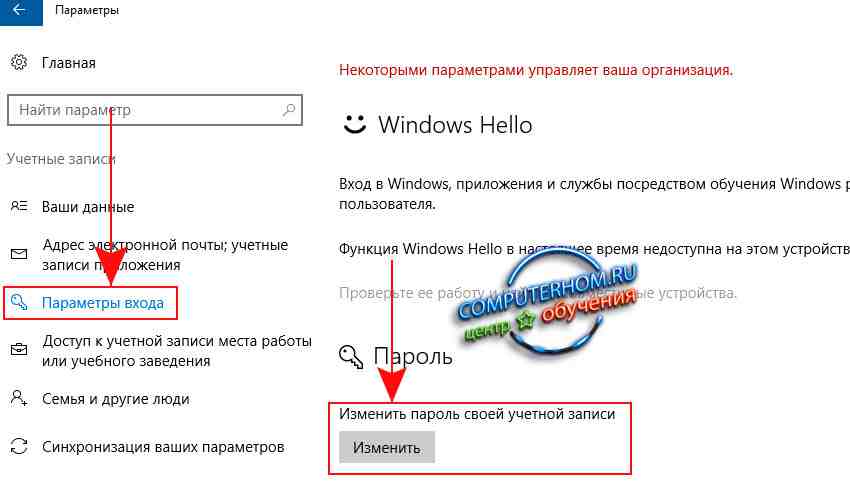Select Параметры входа in sidebar

tap(102, 303)
